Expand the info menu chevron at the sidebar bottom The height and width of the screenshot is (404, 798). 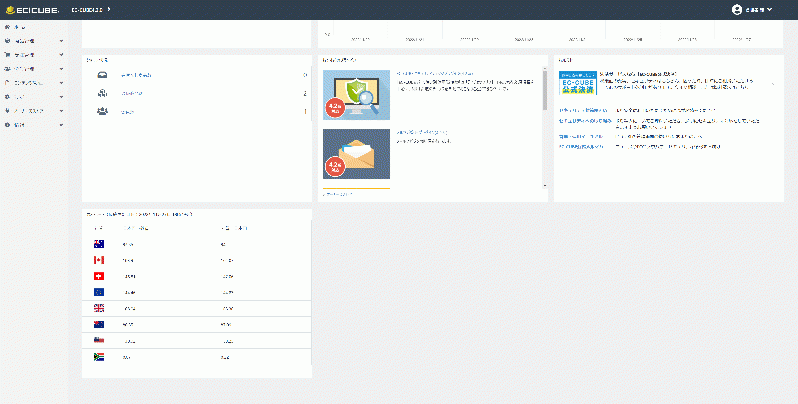click(61, 125)
